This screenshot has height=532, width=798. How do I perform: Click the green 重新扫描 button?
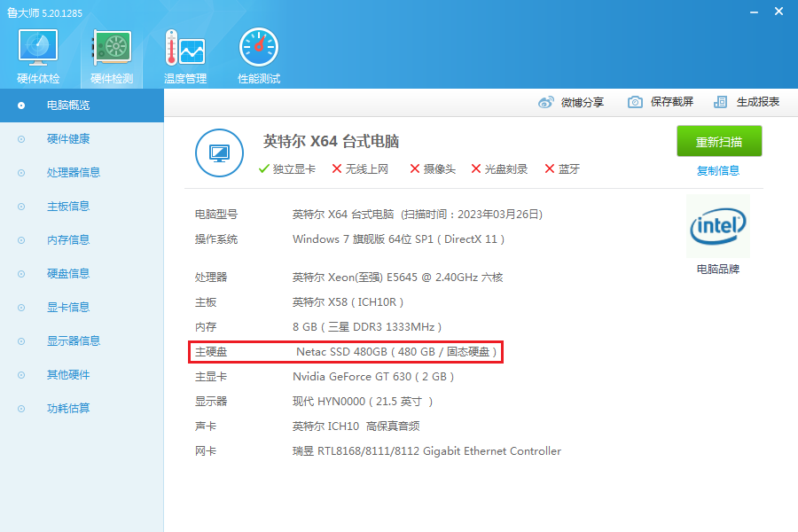click(x=719, y=141)
